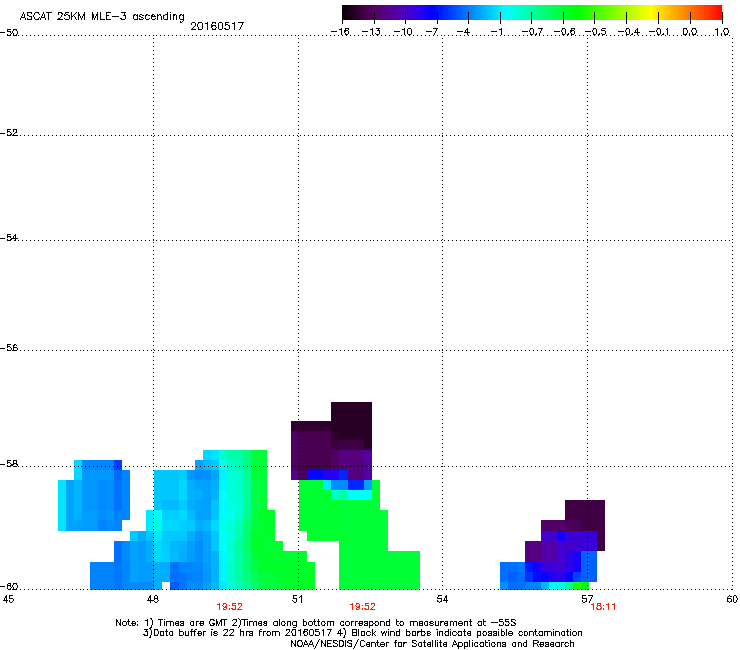
Task: Click the -60 latitude axis label
Action: 9,587
